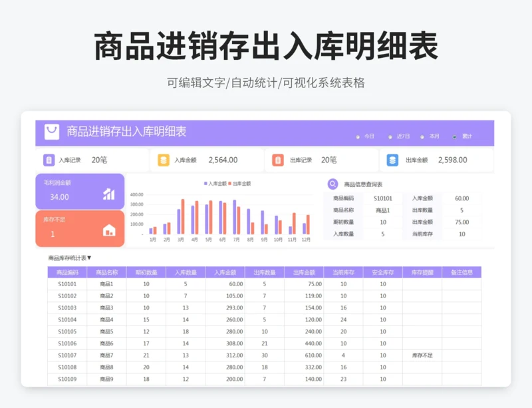Click the 入库数量 column header
This screenshot has width=532, height=408.
[186, 272]
